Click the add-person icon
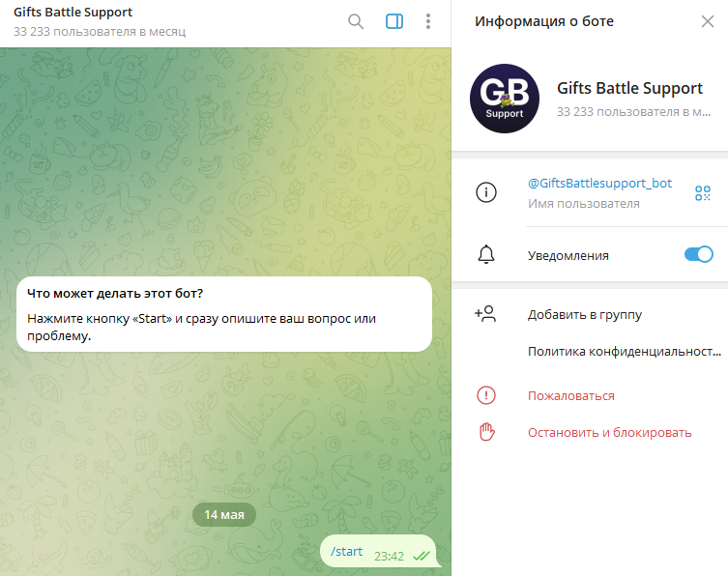The height and width of the screenshot is (576, 728). [x=485, y=314]
